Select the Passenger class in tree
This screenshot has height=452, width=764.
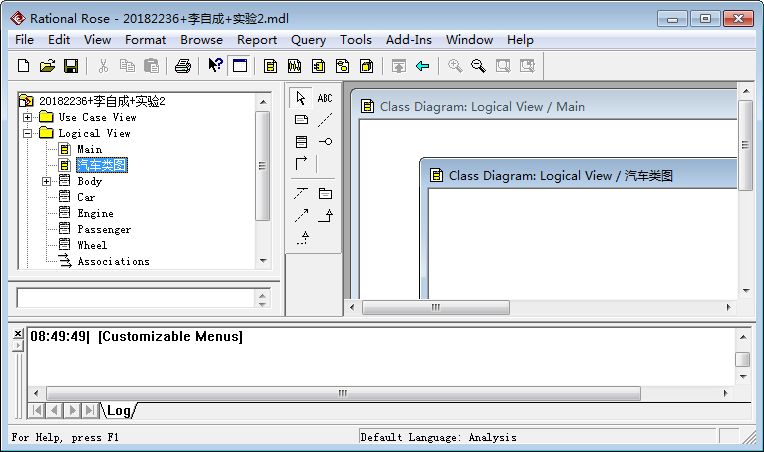(104, 229)
